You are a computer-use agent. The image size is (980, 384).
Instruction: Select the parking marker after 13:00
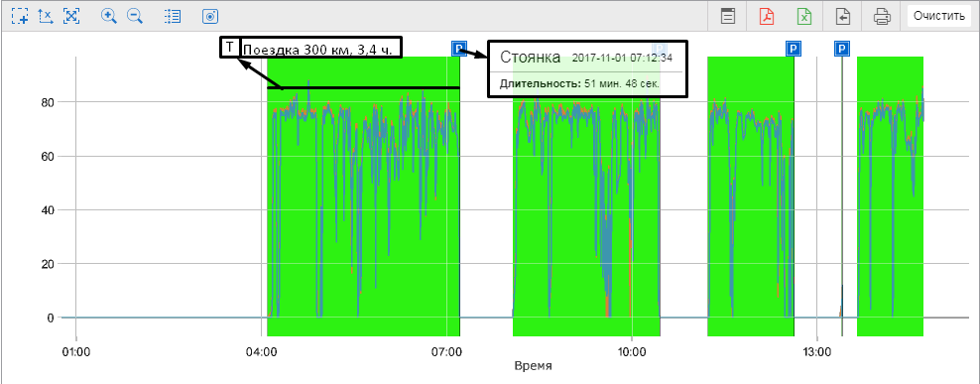pos(842,49)
